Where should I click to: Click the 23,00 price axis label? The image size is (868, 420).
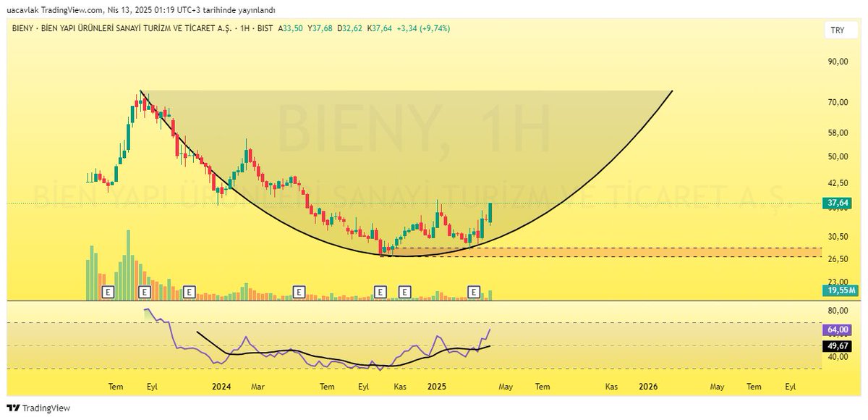click(x=838, y=282)
